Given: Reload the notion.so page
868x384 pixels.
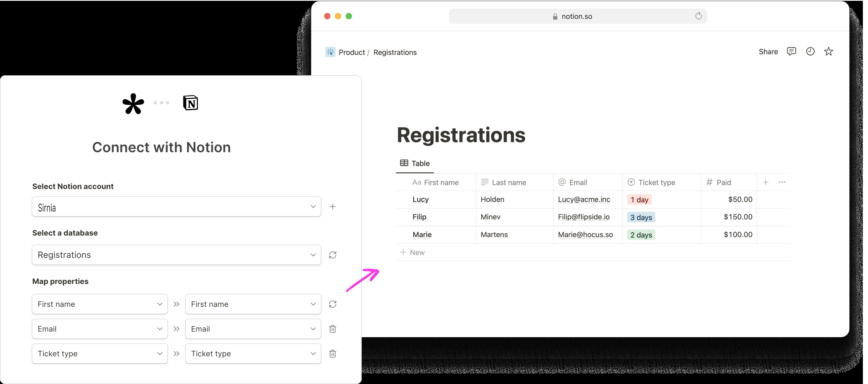Looking at the screenshot, I should [x=698, y=16].
